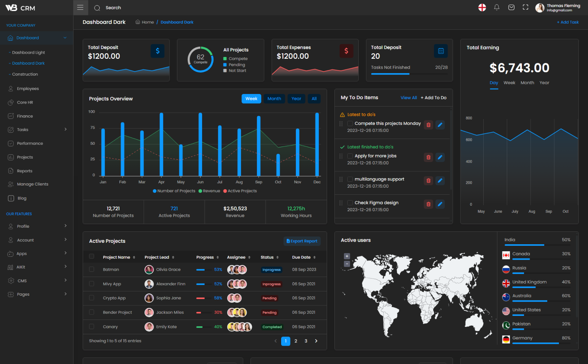Click the Tasks Not Finished progress bar
588x364 pixels.
(409, 74)
